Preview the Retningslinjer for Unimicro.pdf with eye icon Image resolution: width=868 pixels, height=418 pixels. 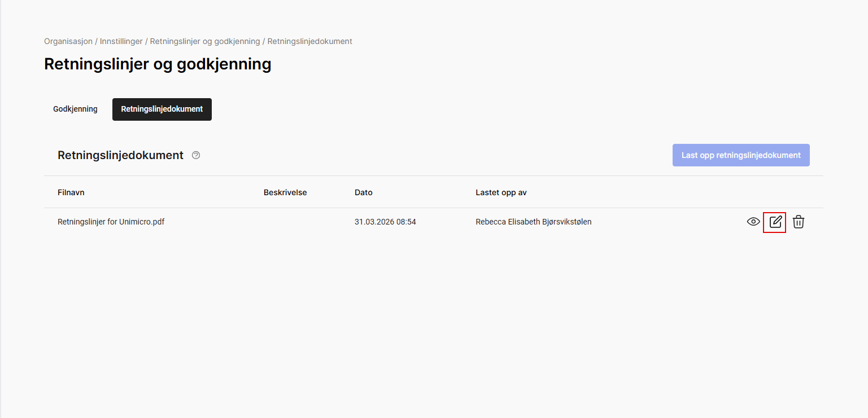pyautogui.click(x=753, y=222)
